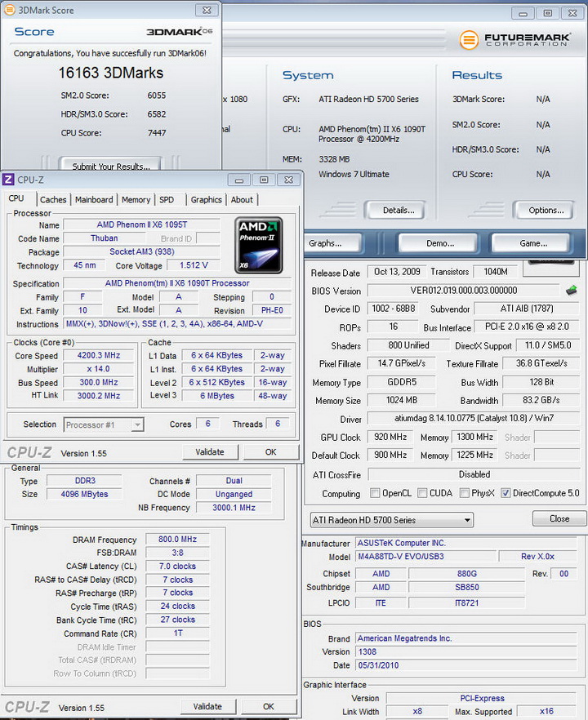Click the mainboard Model M4A88TD-V EVO/USB3 field
The image size is (588, 720).
tap(426, 557)
